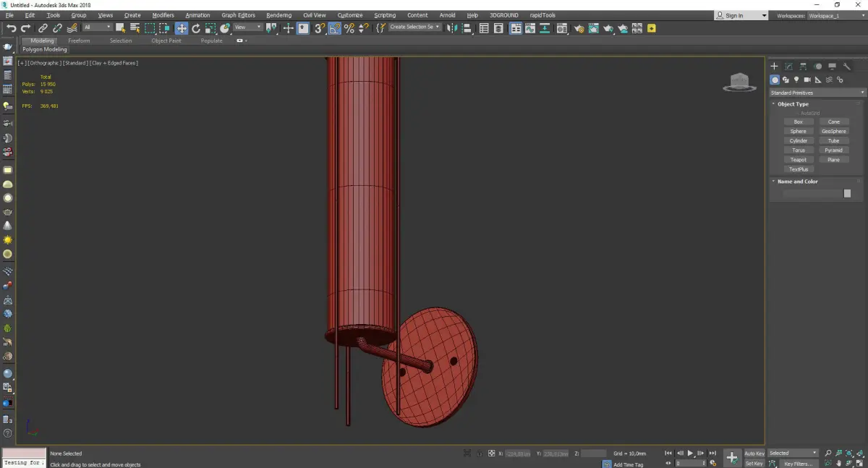The height and width of the screenshot is (468, 868).
Task: Click the ViewCube in viewport
Action: (x=739, y=82)
